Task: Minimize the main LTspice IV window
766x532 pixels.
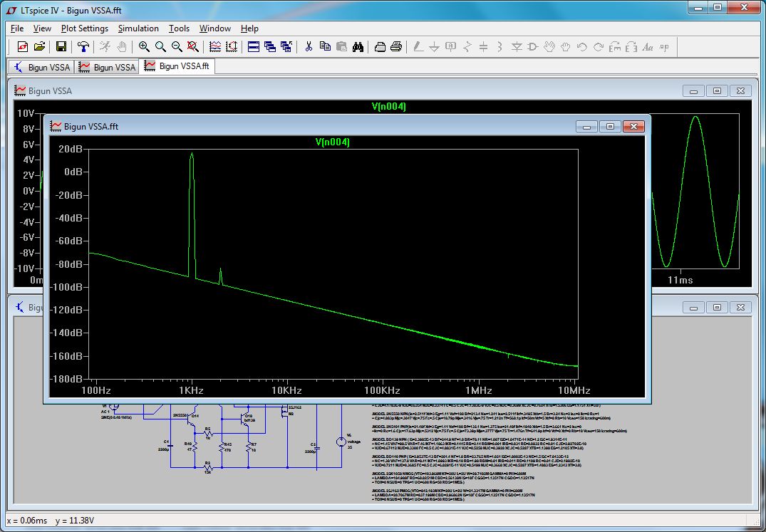Action: [x=698, y=7]
